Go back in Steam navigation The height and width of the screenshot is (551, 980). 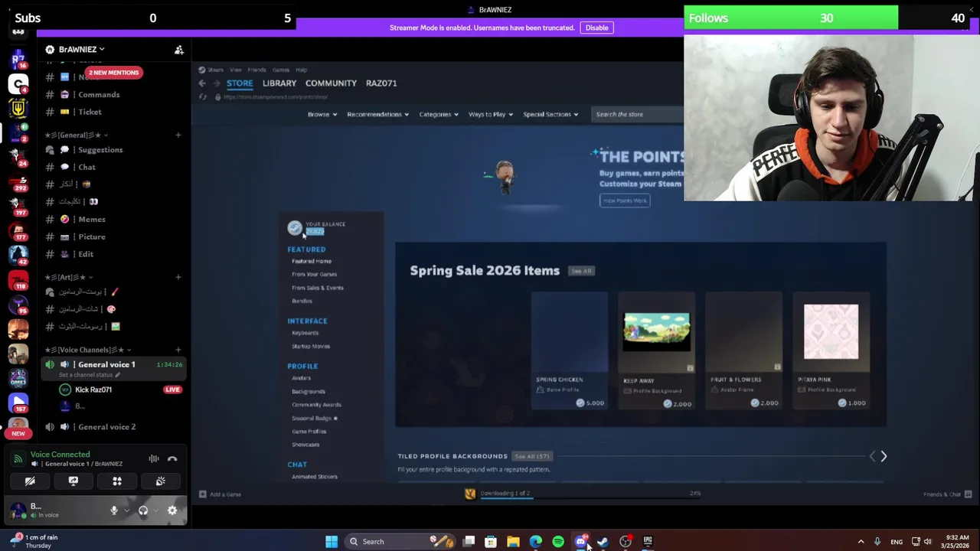pyautogui.click(x=202, y=83)
